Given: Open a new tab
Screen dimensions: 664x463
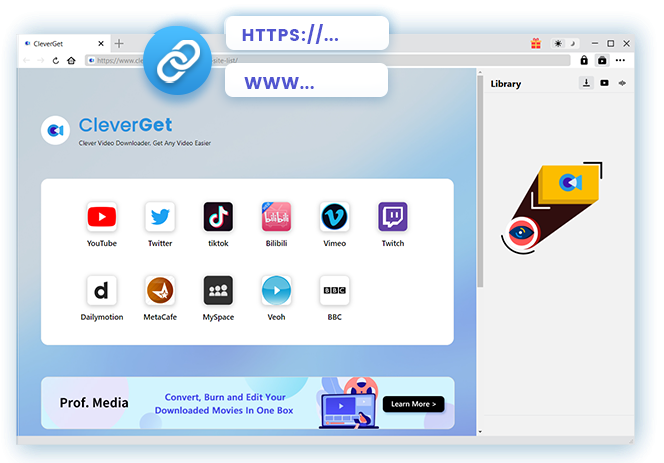Looking at the screenshot, I should pos(119,43).
